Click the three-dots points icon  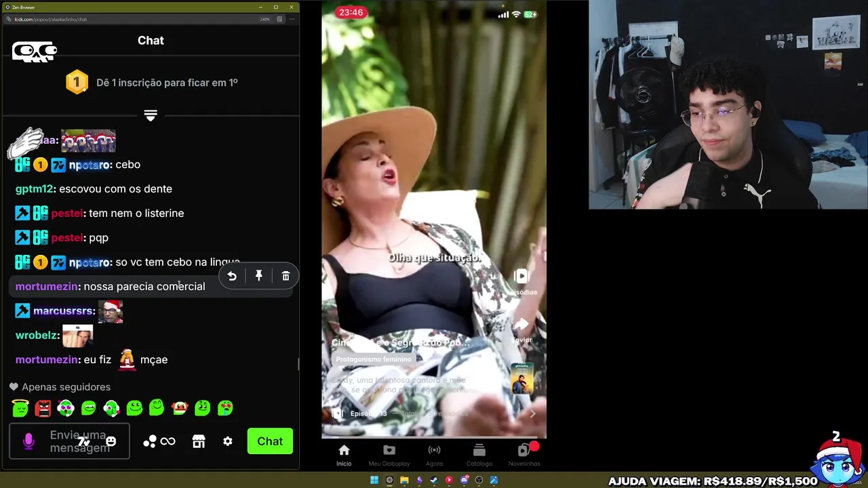click(150, 441)
